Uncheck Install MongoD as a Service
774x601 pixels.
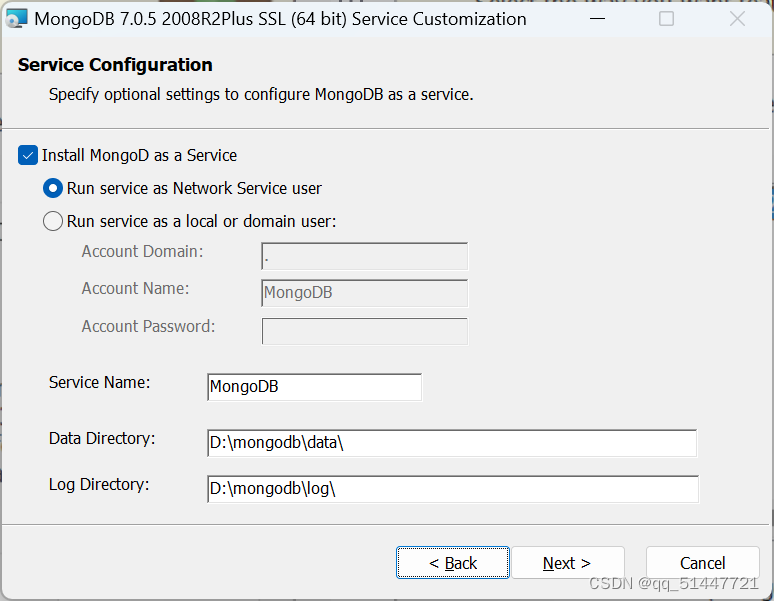click(x=28, y=155)
